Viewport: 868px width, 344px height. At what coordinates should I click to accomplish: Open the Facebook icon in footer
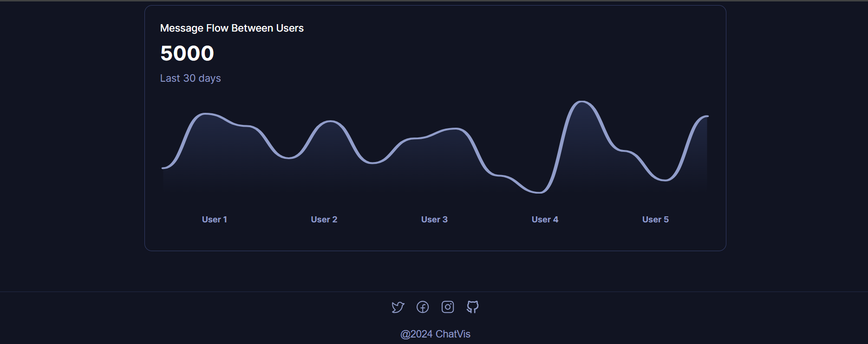(423, 307)
